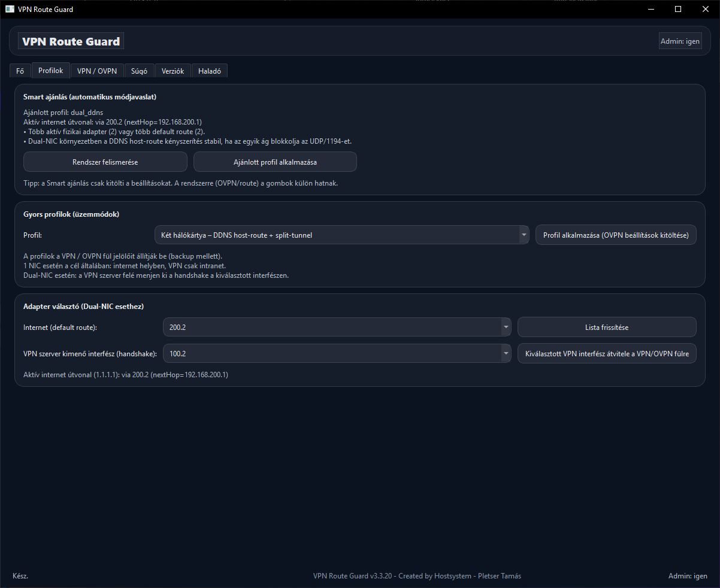
Task: Go to the Verziók tab
Action: tap(173, 71)
